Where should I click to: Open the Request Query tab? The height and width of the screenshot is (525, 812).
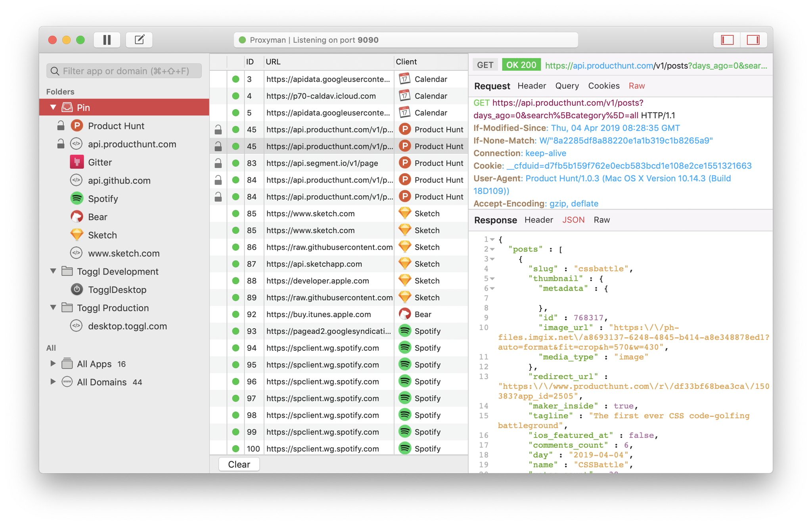[x=567, y=86]
